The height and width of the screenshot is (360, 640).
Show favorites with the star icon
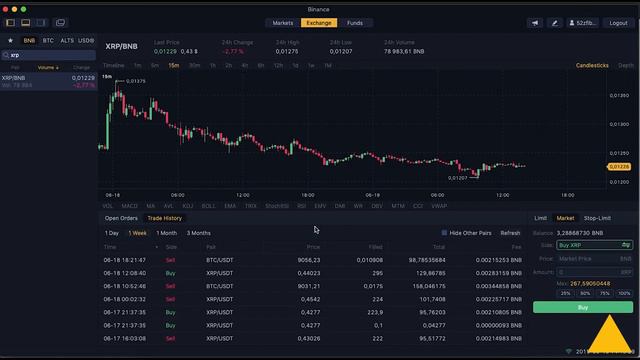(x=11, y=40)
